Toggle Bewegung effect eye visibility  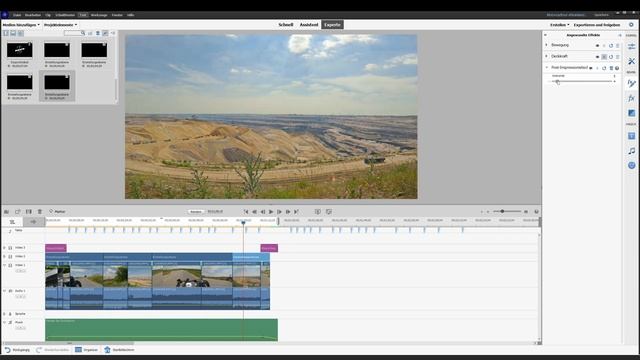[x=598, y=46]
